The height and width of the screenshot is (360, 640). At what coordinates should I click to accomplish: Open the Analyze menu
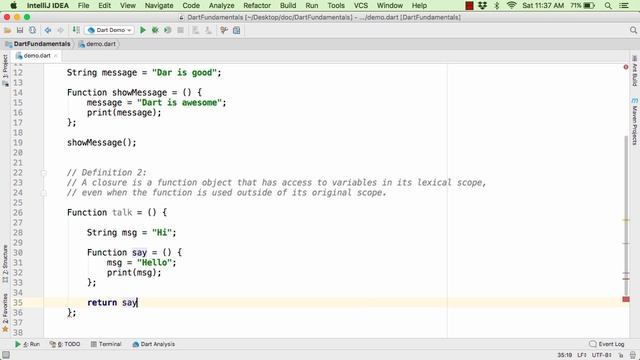tap(222, 6)
